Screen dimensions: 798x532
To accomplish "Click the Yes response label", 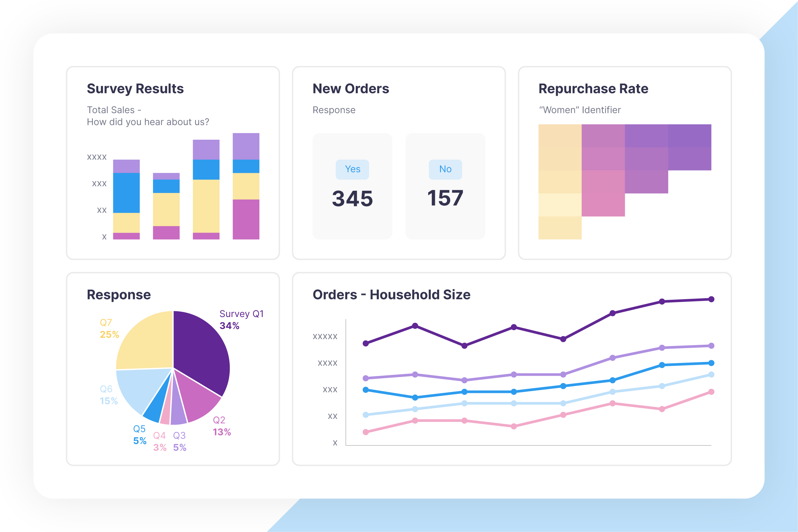I will [x=352, y=169].
